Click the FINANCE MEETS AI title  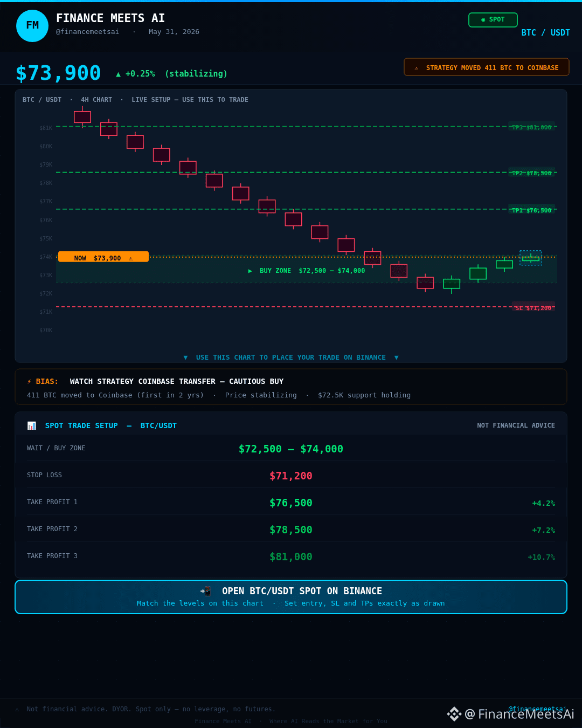point(110,18)
